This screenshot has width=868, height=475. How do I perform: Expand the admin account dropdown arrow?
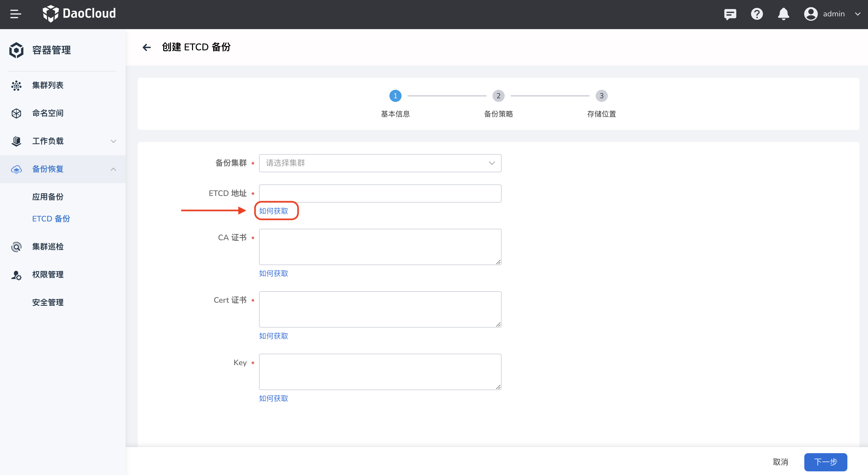point(858,14)
